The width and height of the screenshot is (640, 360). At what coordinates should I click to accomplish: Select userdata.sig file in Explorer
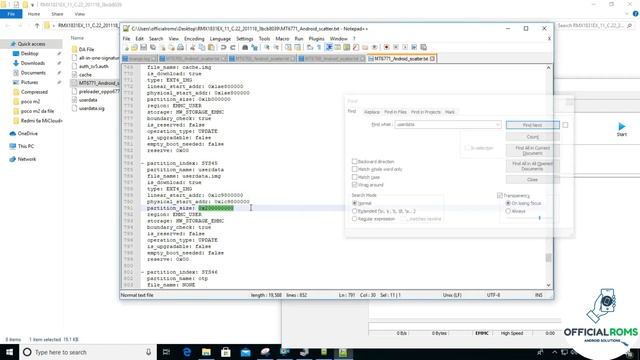[x=91, y=109]
